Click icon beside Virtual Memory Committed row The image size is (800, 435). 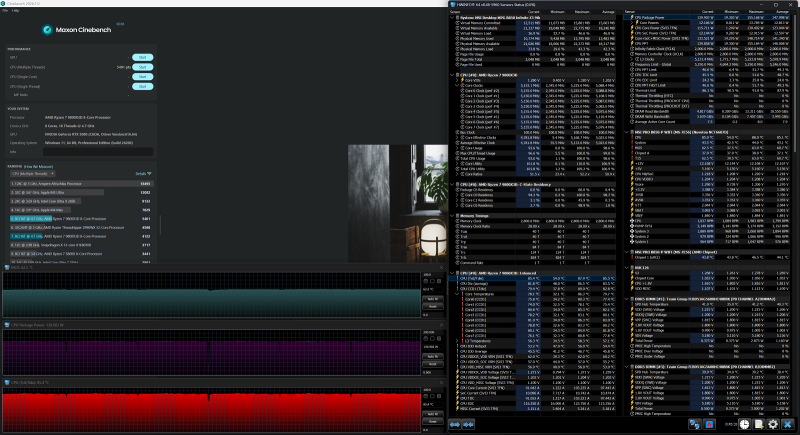point(458,23)
